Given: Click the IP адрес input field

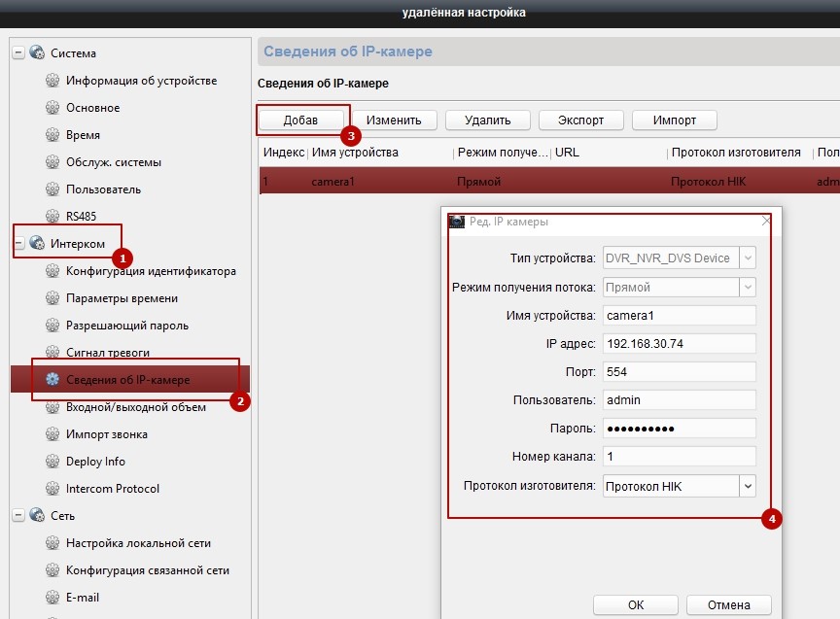Looking at the screenshot, I should tap(678, 343).
